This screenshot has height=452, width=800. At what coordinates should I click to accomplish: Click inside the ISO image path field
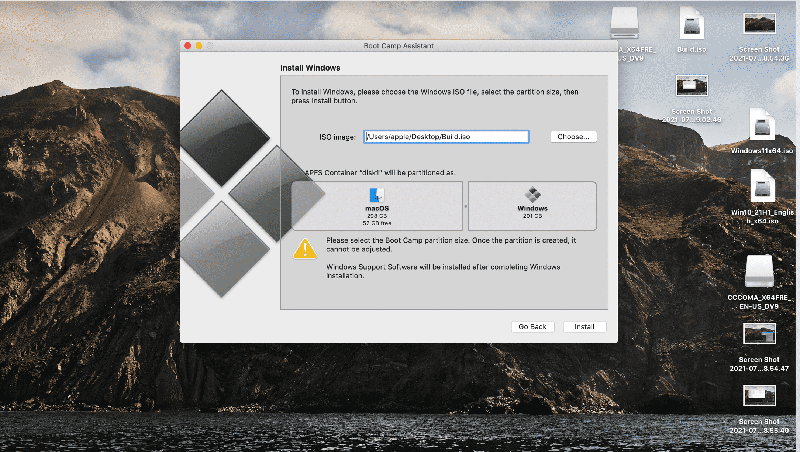pyautogui.click(x=444, y=136)
